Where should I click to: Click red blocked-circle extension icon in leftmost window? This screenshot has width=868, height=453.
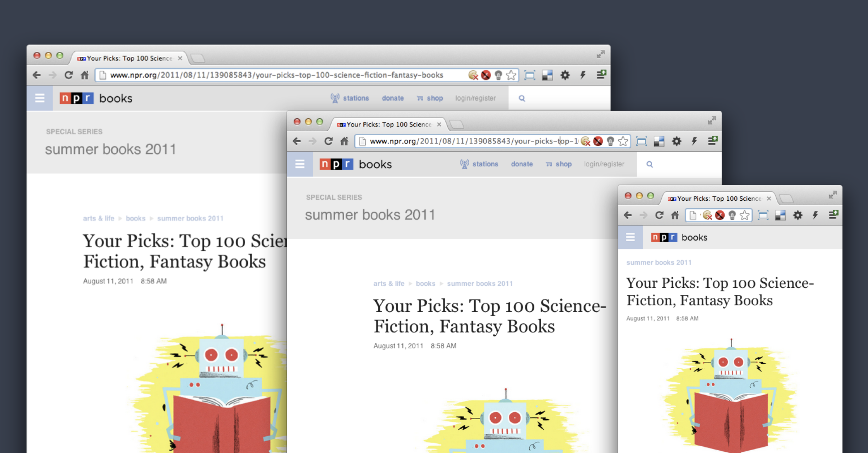point(486,75)
